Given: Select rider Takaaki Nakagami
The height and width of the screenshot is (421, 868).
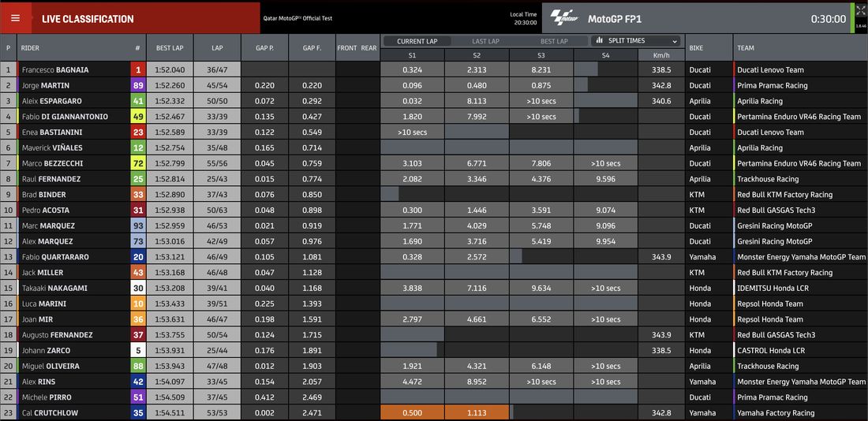Looking at the screenshot, I should click(54, 289).
